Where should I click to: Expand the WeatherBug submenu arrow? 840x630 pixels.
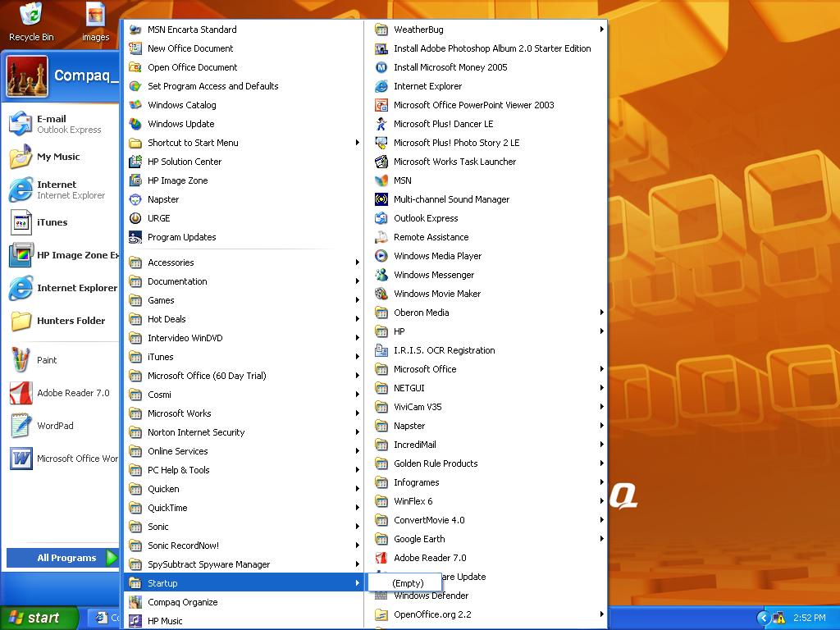click(601, 30)
